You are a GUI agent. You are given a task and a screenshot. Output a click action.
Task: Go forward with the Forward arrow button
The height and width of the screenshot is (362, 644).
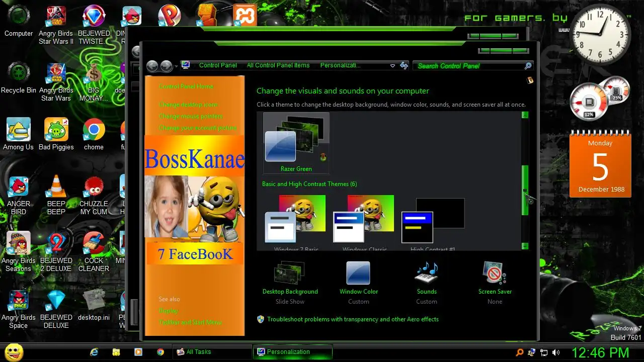coord(166,66)
